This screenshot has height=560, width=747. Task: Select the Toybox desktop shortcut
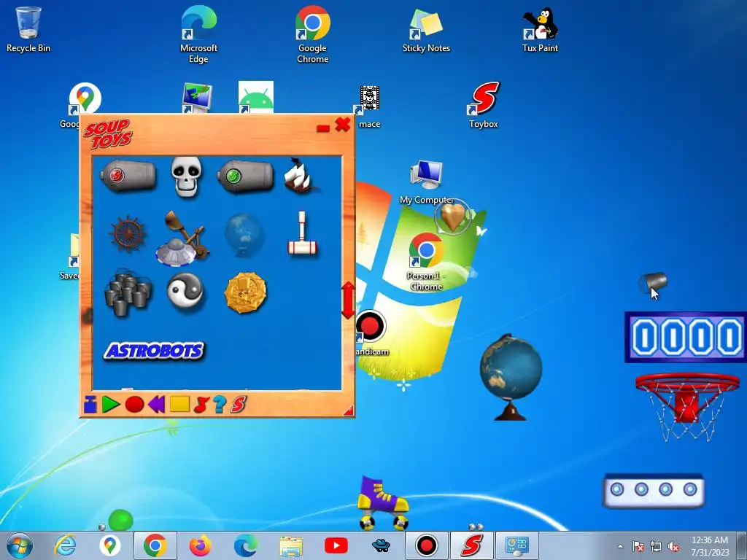tap(484, 105)
